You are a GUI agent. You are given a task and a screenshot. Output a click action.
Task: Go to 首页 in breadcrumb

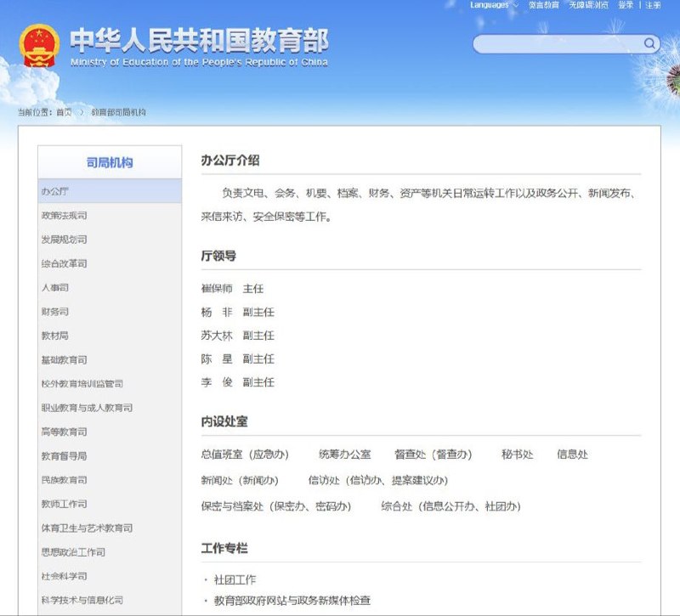(64, 112)
